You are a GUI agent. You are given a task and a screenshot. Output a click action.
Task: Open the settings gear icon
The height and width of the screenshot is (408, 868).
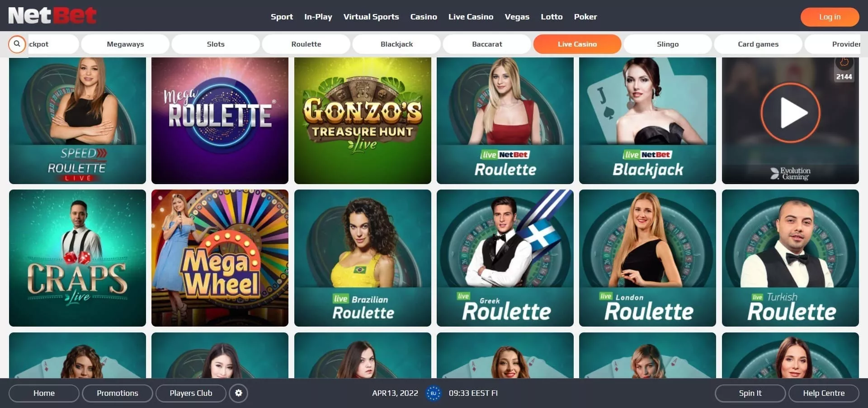pos(239,393)
